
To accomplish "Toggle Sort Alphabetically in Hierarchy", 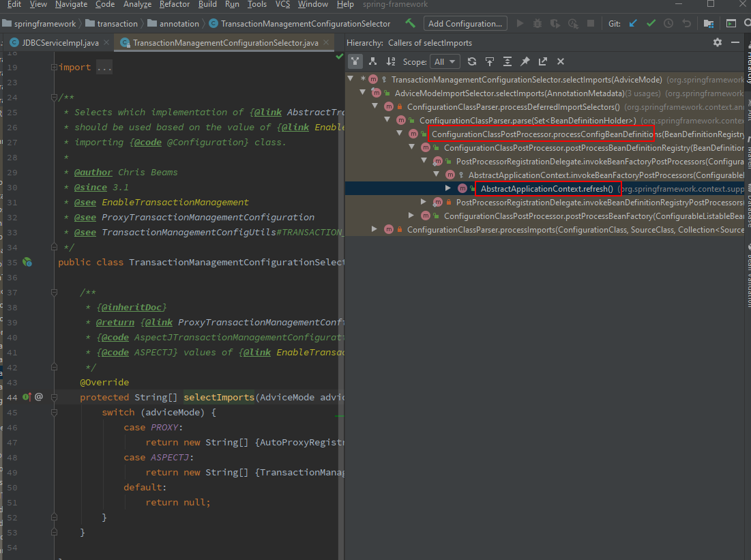I will (391, 61).
